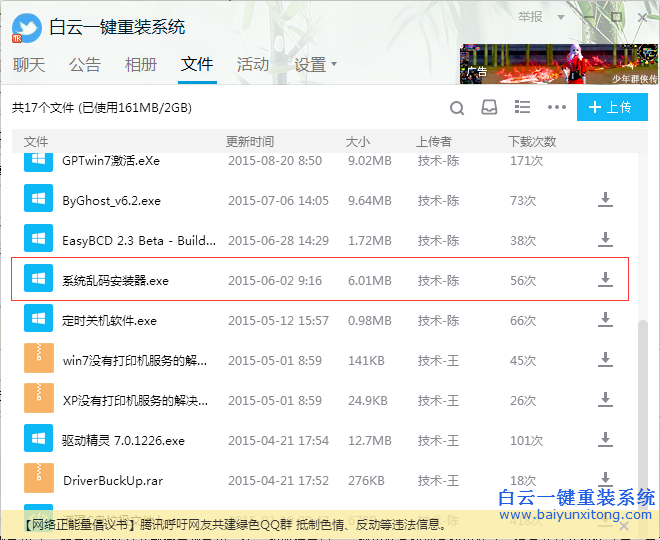The width and height of the screenshot is (660, 540).
Task: Download ByGhost_v6.2.exe using its download arrow
Action: pyautogui.click(x=605, y=200)
